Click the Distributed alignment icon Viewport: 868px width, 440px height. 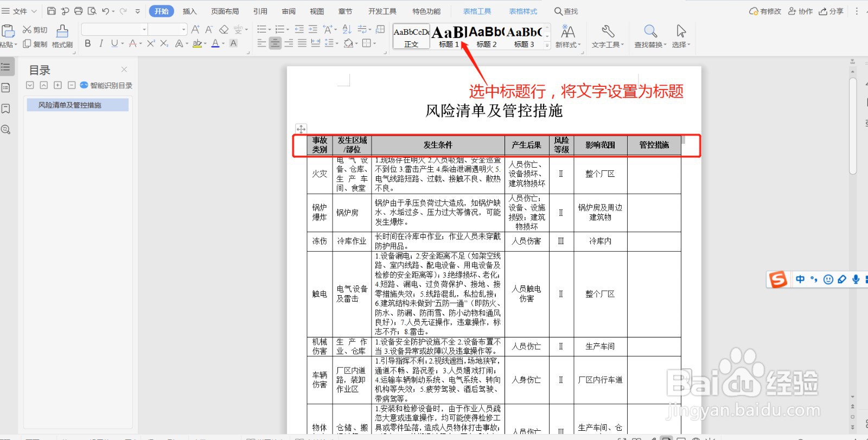tap(316, 43)
